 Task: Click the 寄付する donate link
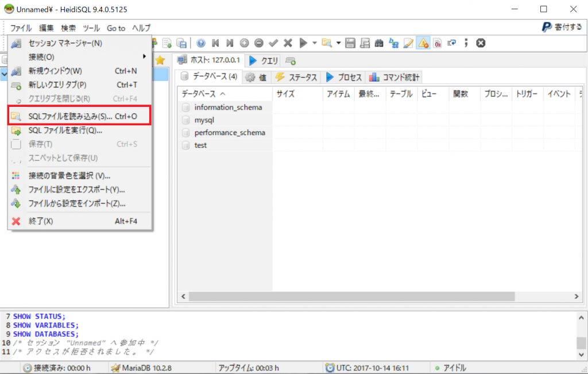pyautogui.click(x=568, y=27)
